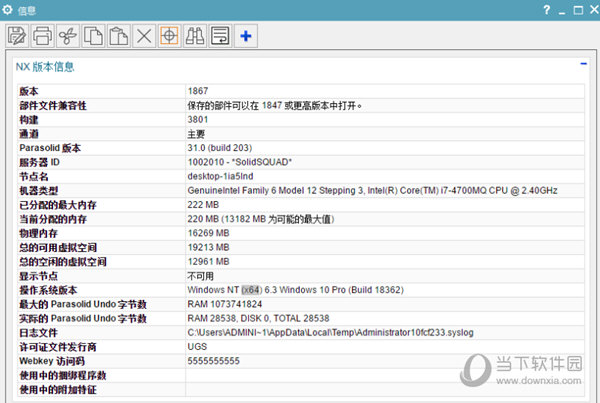The height and width of the screenshot is (403, 600).
Task: Click the GenuineIntel machine type value
Action: point(372,190)
